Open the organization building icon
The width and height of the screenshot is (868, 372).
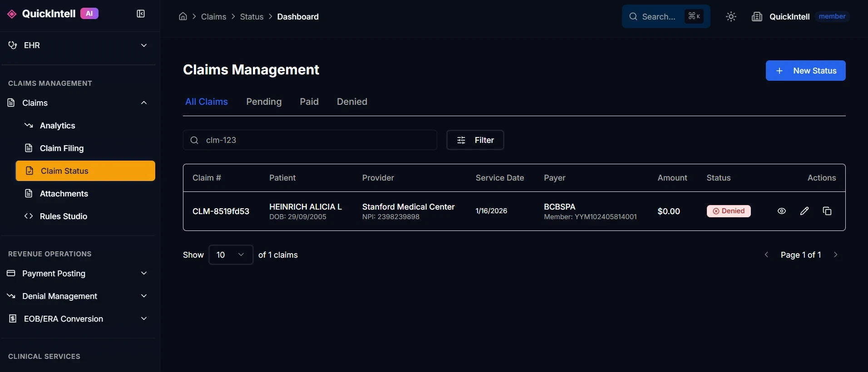(757, 17)
